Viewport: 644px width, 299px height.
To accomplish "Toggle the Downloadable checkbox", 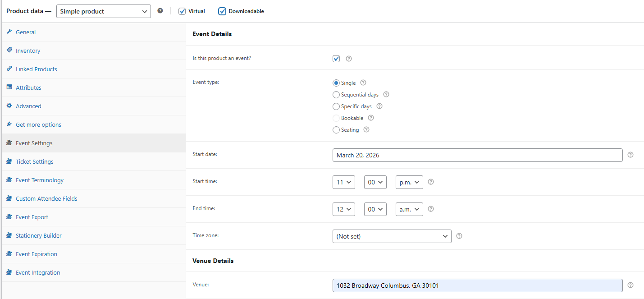I will pyautogui.click(x=222, y=11).
